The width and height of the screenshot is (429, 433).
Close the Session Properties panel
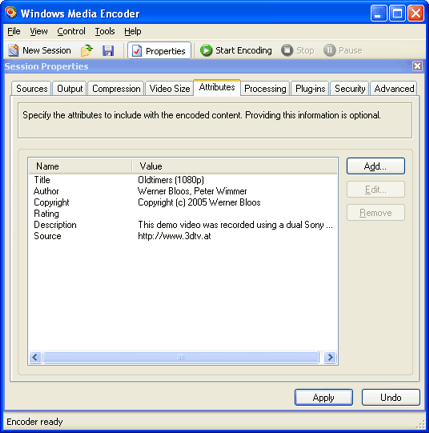[x=417, y=66]
